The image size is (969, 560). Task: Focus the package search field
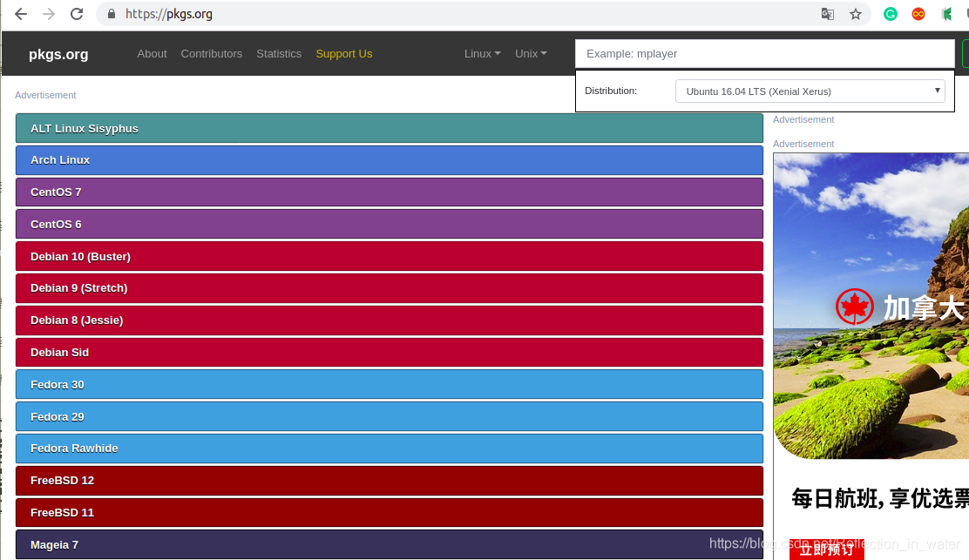[765, 54]
